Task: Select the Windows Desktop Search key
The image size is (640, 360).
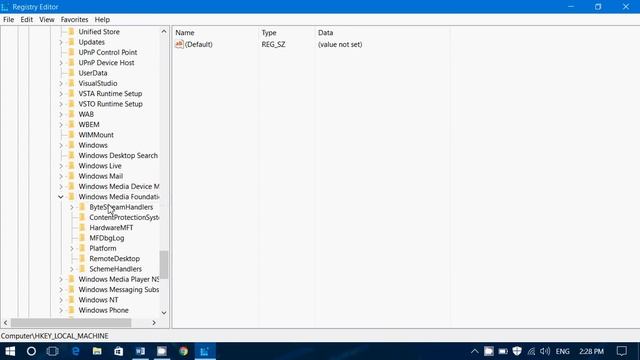Action: click(x=118, y=156)
